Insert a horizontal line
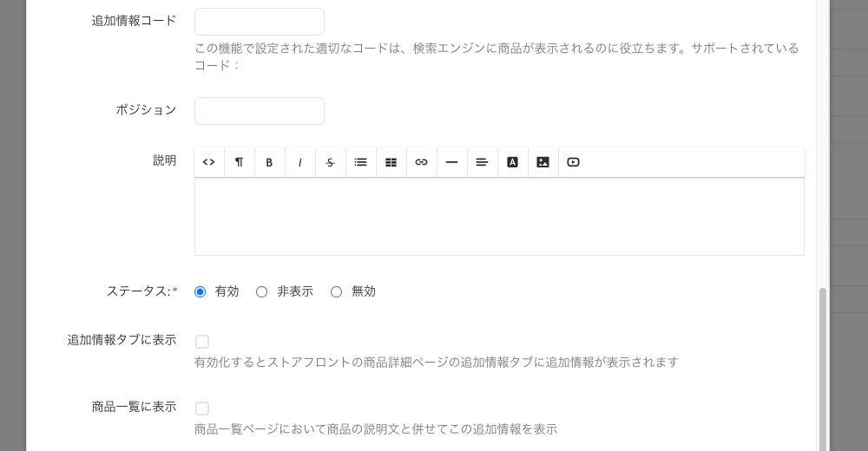 451,162
